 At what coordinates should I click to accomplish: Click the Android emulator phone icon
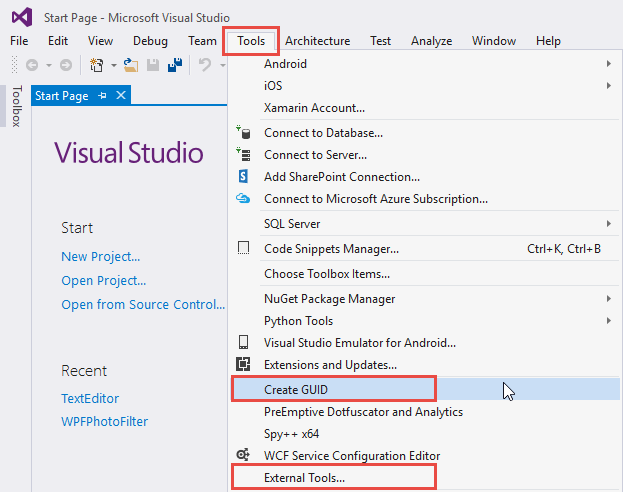pyautogui.click(x=243, y=342)
